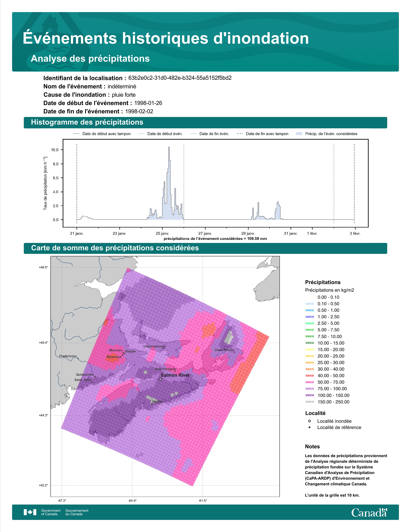Image resolution: width=411 pixels, height=532 pixels.
Task: Click the 50.00 - 75.00 pink legend swatch
Action: coord(309,382)
